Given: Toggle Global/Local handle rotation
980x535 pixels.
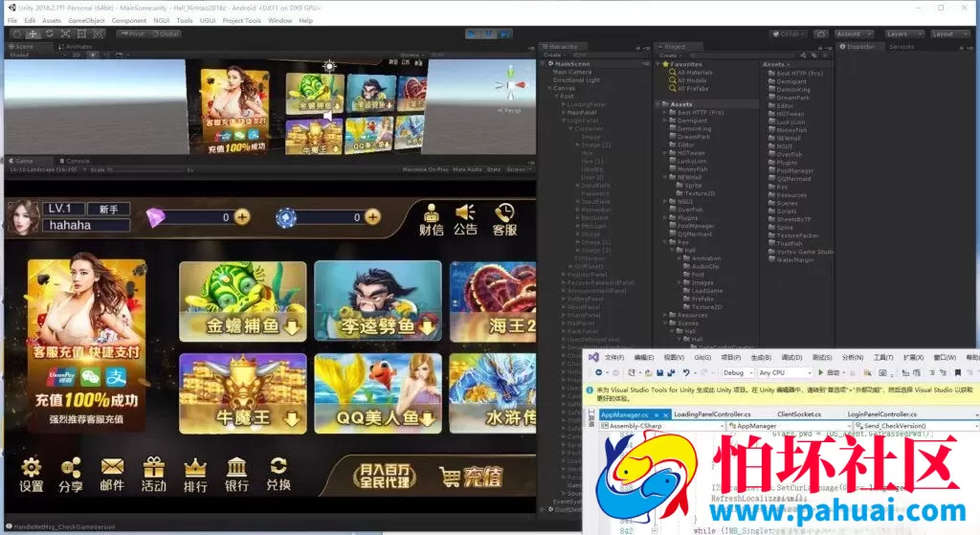Looking at the screenshot, I should [x=165, y=33].
